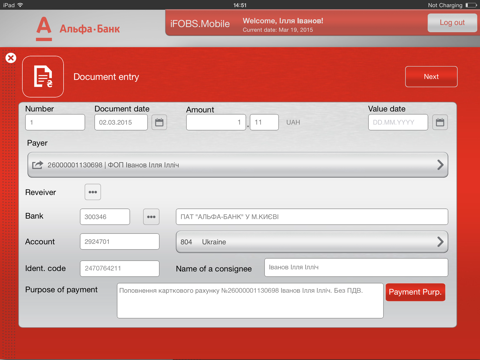This screenshot has width=480, height=360.
Task: Open the Document date calendar picker
Action: tap(159, 122)
